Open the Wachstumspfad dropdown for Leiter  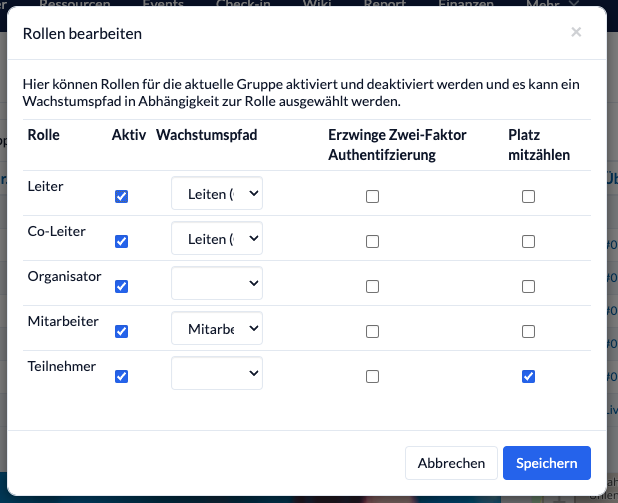[217, 193]
